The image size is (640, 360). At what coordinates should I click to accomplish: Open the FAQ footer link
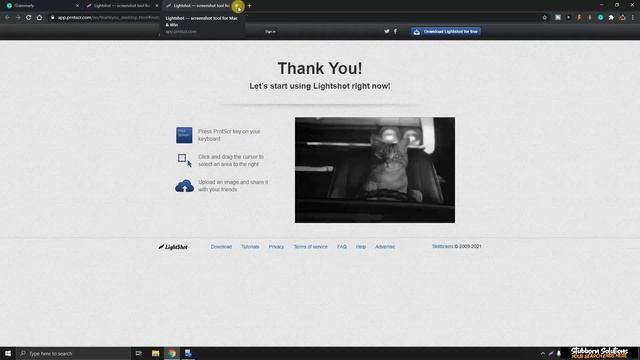pos(342,247)
